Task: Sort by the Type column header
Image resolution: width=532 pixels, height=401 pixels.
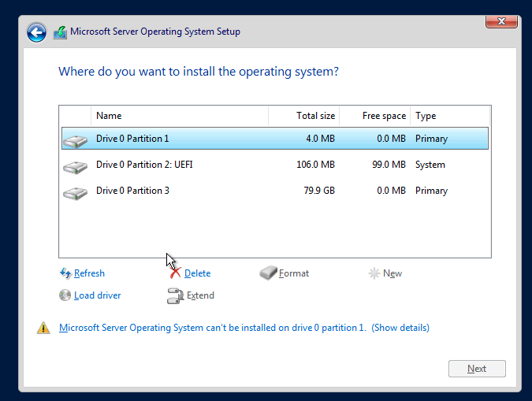Action: pos(450,116)
